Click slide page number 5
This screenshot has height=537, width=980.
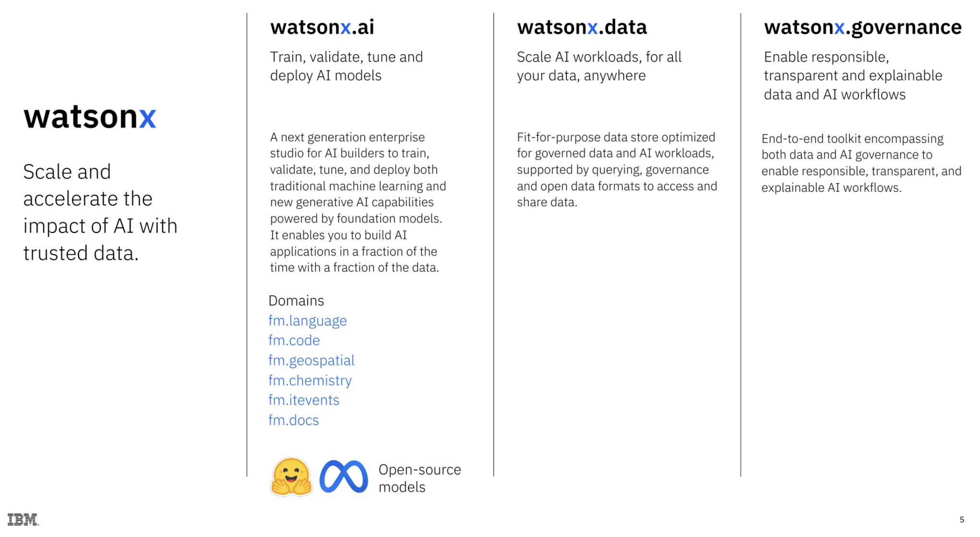(962, 520)
